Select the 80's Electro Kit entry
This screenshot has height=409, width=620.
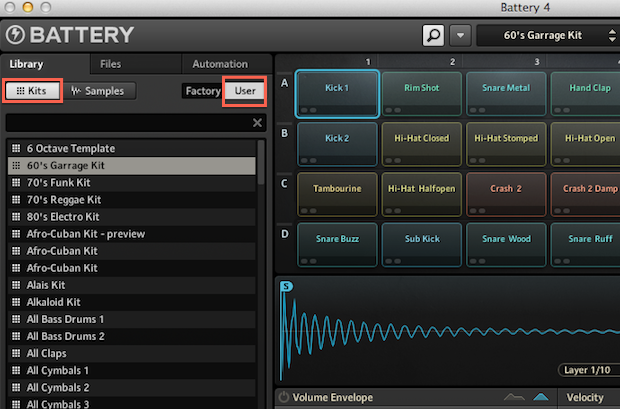132,217
